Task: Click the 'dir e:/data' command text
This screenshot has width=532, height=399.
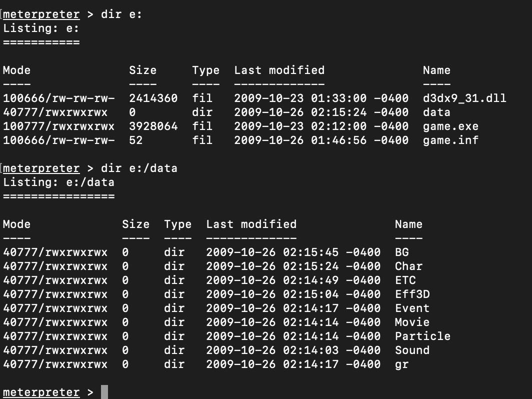Action: (139, 168)
